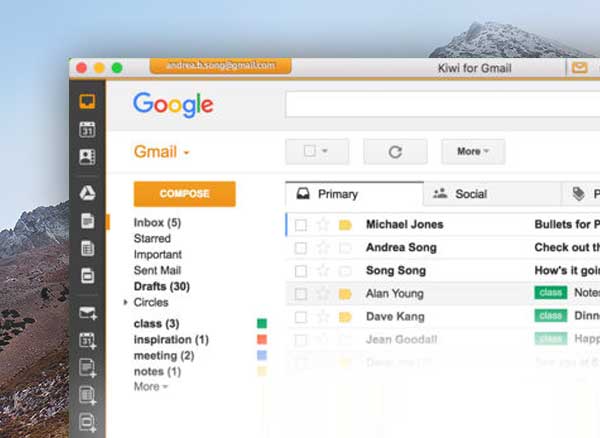Open the meeting (2) label
This screenshot has height=438, width=600.
164,356
